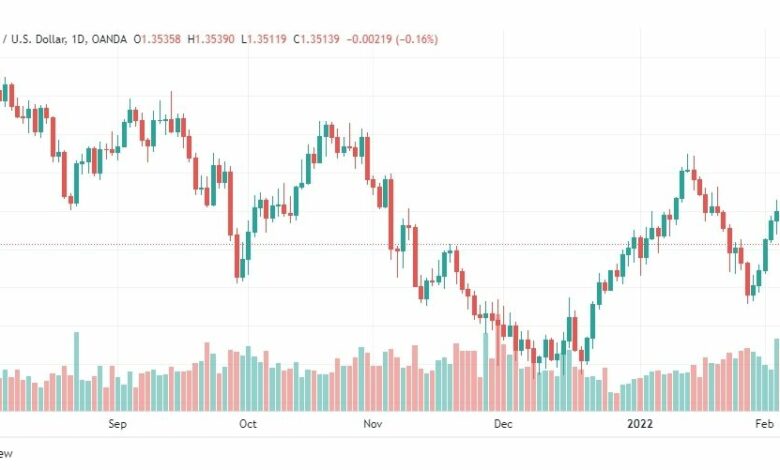The height and width of the screenshot is (470, 780).
Task: Select the Dec label on time axis
Action: point(503,424)
